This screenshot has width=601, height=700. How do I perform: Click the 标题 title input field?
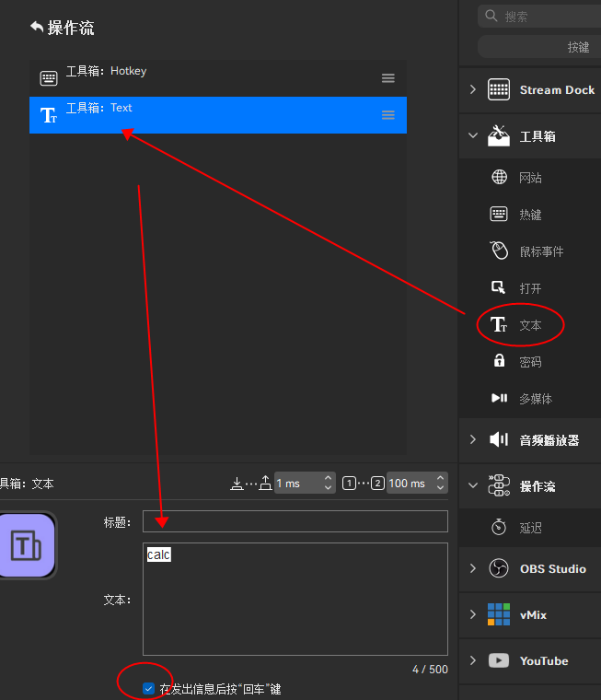pyautogui.click(x=295, y=521)
